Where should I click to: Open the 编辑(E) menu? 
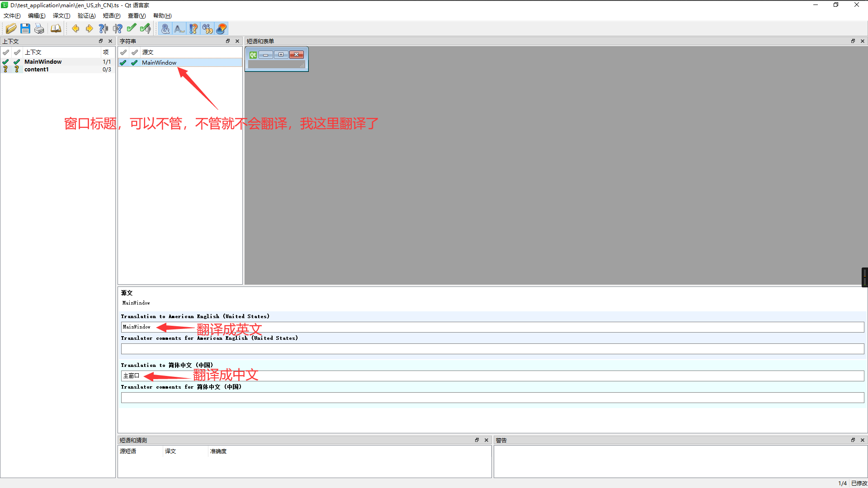tap(37, 16)
